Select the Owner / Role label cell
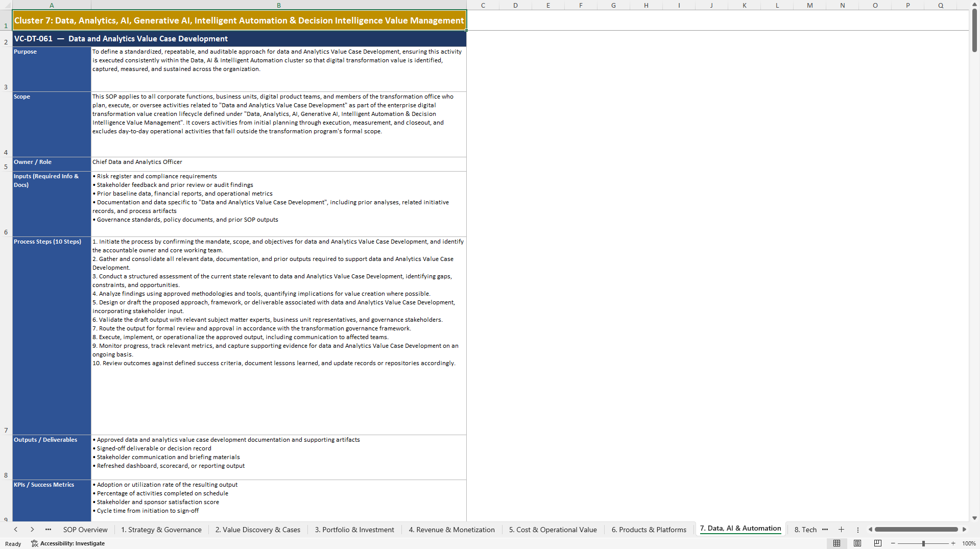Image resolution: width=980 pixels, height=549 pixels. coord(52,164)
